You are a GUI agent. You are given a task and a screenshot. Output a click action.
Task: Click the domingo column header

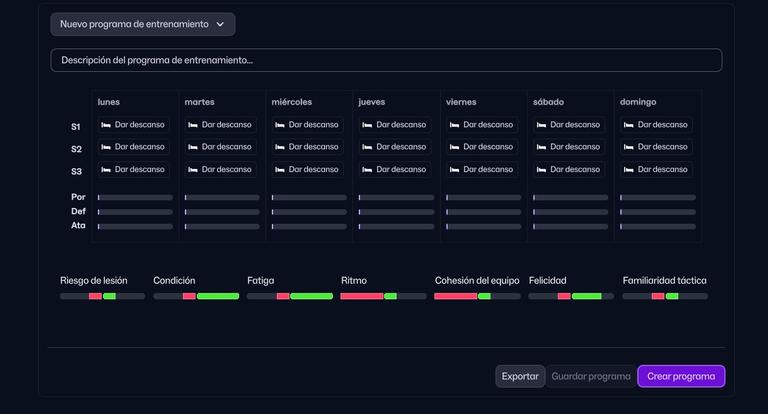(x=638, y=102)
